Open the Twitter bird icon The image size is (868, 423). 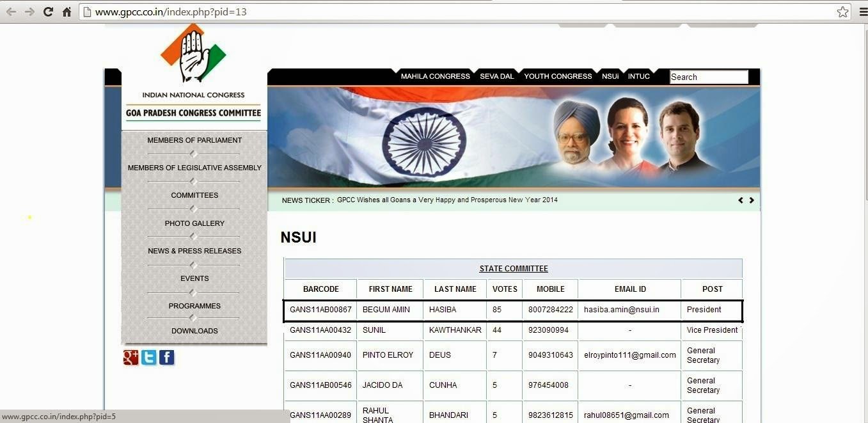(x=149, y=358)
